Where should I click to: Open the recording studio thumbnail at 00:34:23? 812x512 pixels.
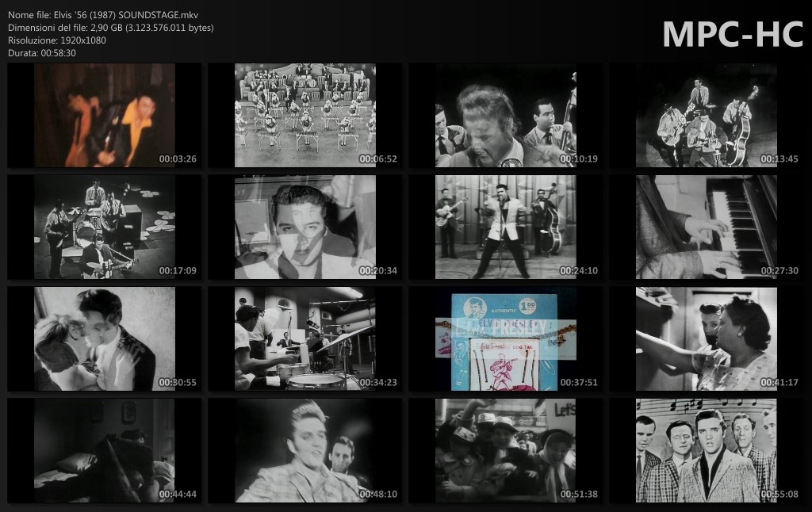coord(304,339)
